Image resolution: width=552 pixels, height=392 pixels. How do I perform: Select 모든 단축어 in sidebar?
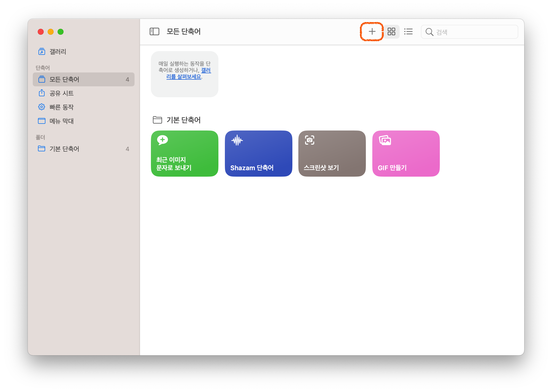coord(64,79)
